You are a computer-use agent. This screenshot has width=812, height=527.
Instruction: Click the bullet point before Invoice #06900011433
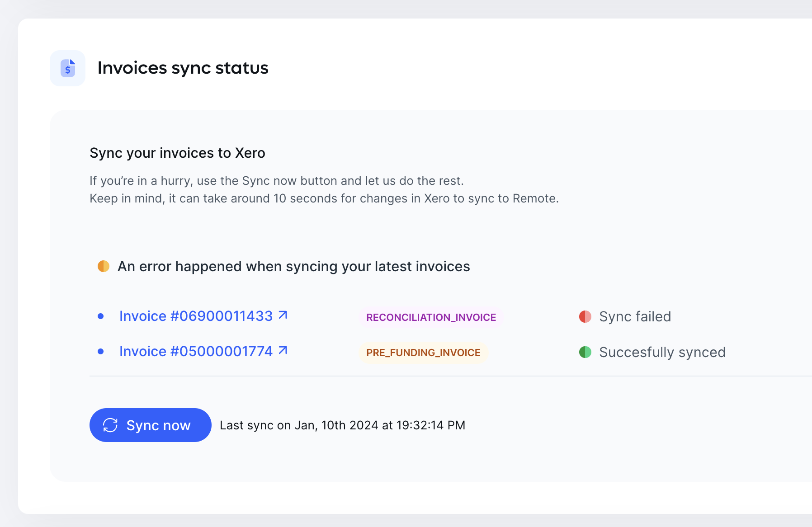[x=101, y=316]
